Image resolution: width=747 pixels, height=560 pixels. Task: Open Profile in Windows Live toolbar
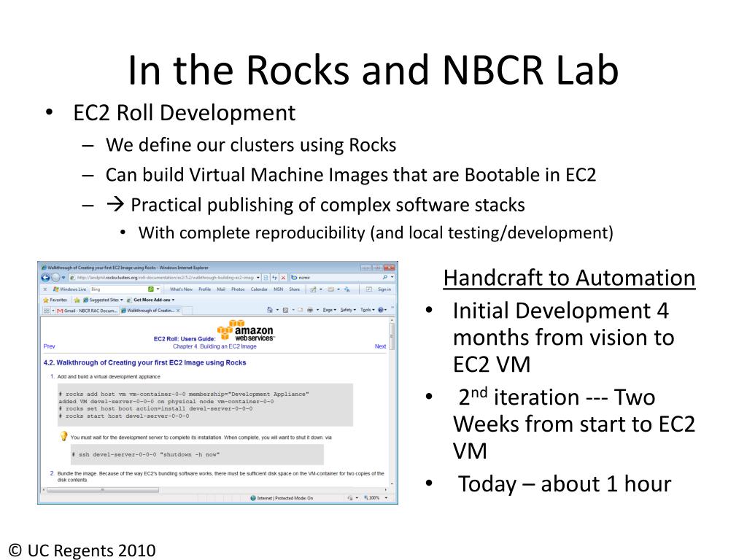click(204, 289)
